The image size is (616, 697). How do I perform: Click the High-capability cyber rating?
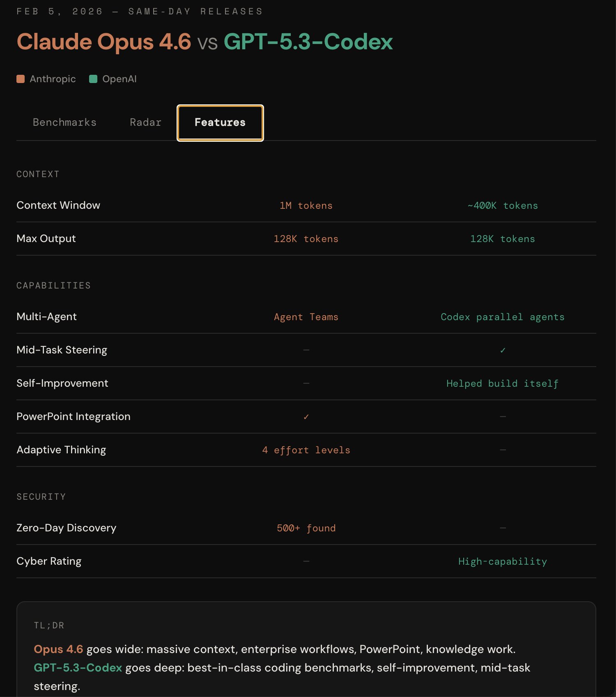tap(503, 561)
